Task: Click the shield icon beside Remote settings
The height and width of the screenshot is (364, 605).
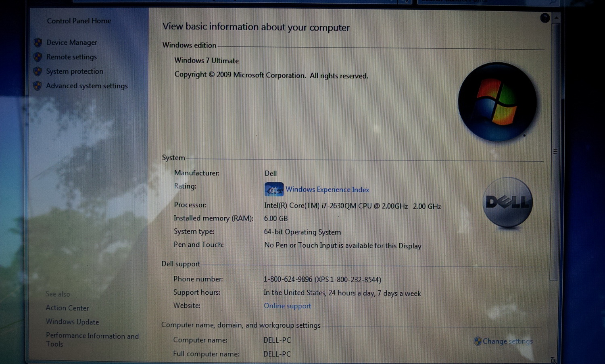Action: coord(38,57)
